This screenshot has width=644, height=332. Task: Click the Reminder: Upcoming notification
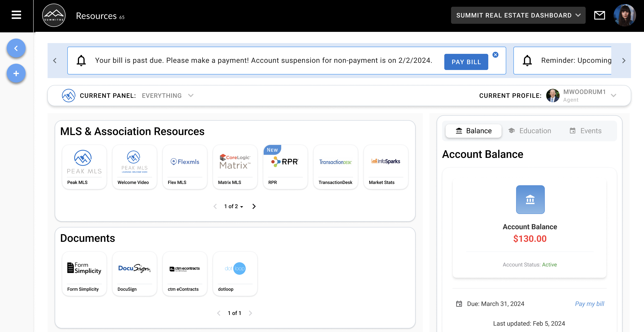(x=562, y=61)
